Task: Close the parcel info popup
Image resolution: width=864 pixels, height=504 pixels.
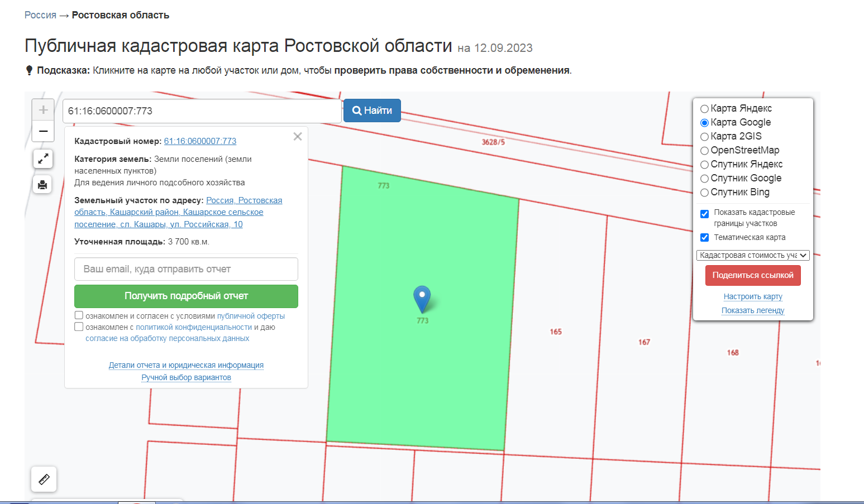Action: click(298, 137)
